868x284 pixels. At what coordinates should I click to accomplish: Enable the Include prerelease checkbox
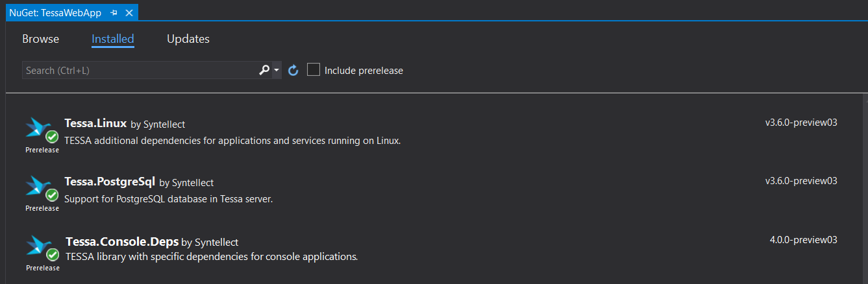click(314, 70)
